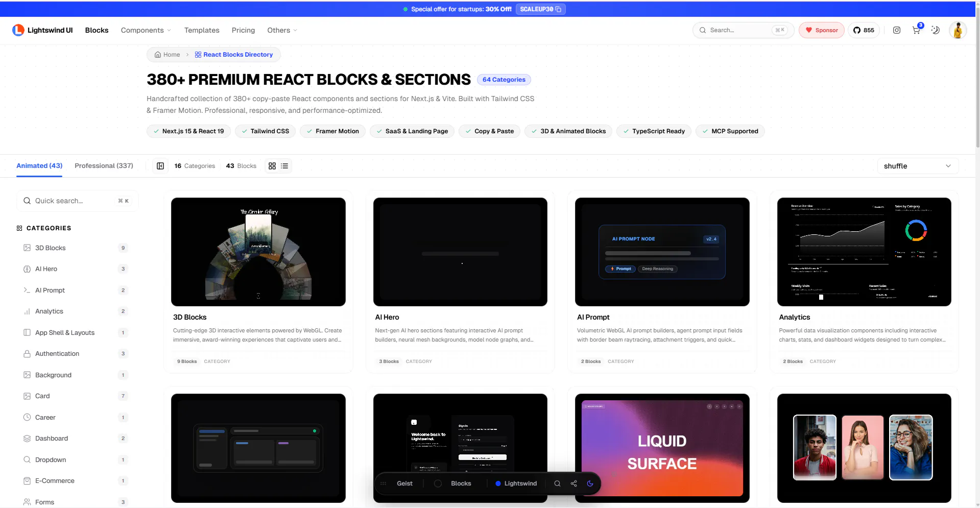Click the 3D & Animated Blocks tag

pos(568,131)
